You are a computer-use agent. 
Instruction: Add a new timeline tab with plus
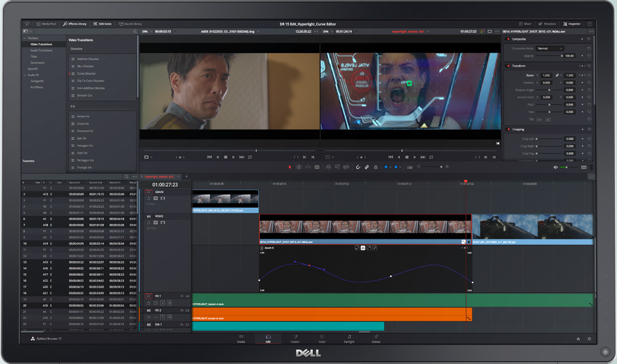[x=186, y=176]
